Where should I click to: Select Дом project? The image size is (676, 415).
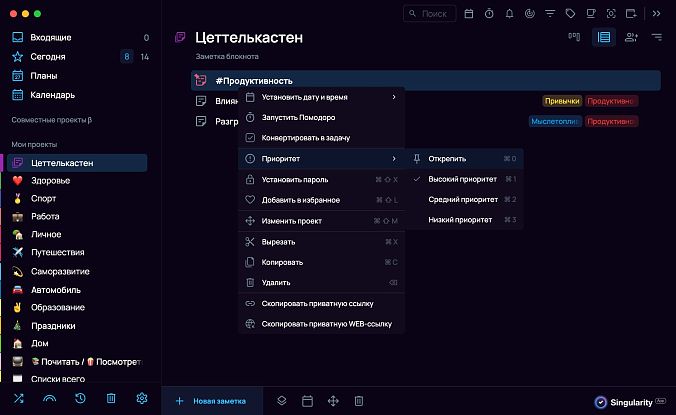[x=77, y=343]
